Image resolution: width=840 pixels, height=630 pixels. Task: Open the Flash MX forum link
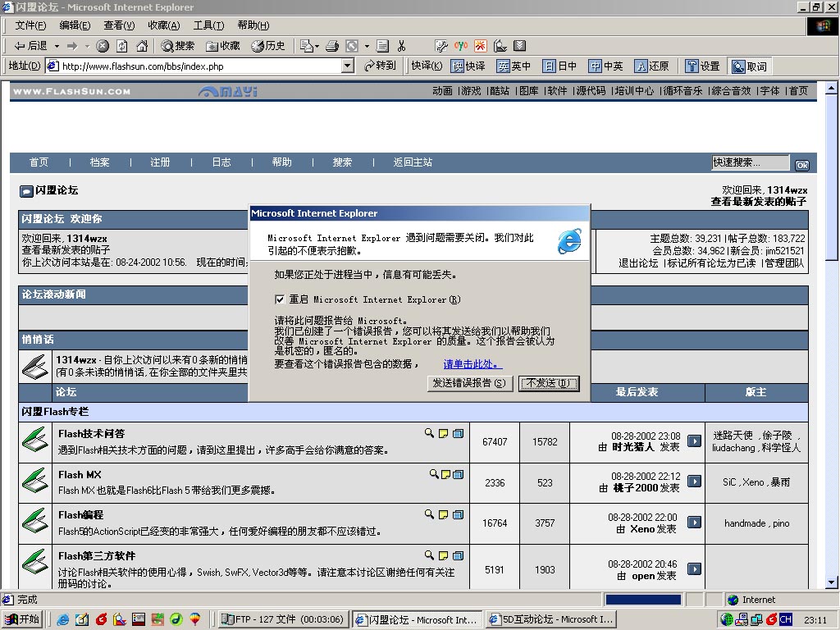tap(80, 475)
